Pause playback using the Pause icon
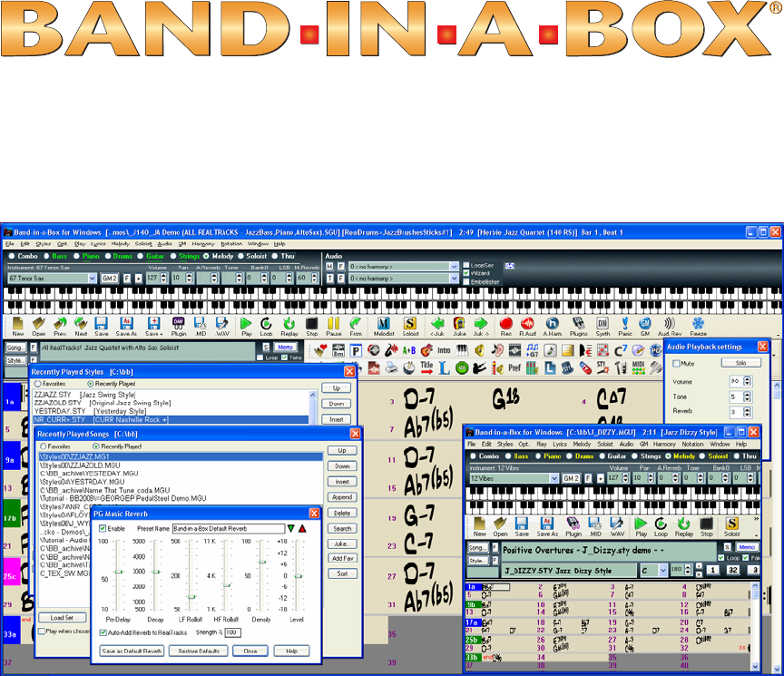The height and width of the screenshot is (676, 784). coord(334,326)
